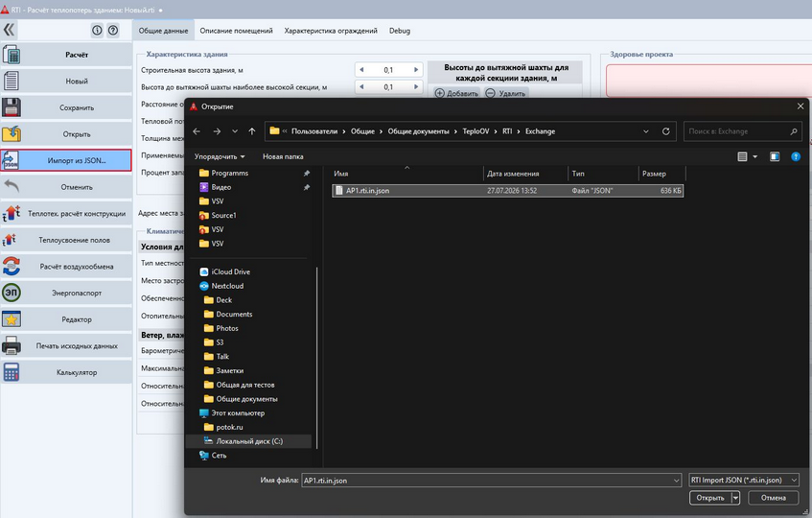Screen dimensions: 812x518
Task: Open the recent locations dropdown arrow
Action: point(235,131)
